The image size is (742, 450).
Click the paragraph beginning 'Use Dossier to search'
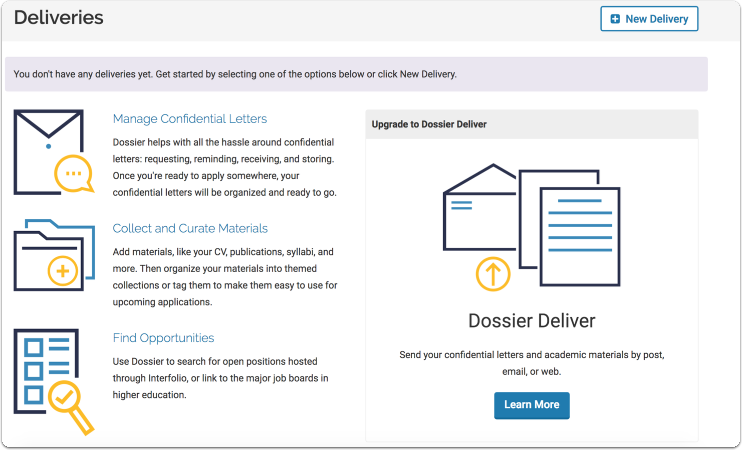pos(220,378)
